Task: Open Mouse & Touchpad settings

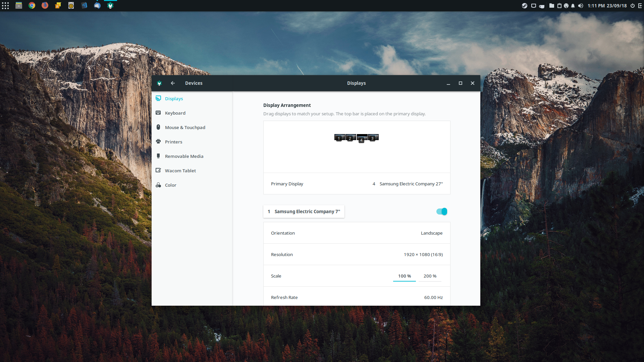Action: (192, 127)
